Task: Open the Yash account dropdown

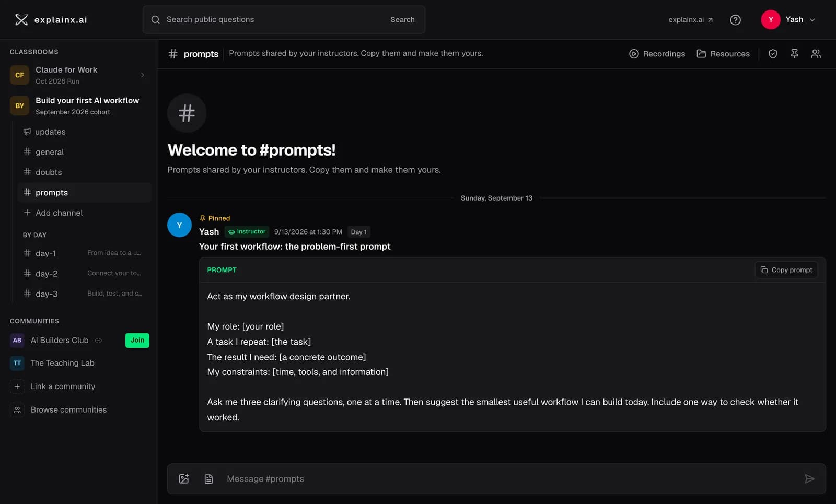Action: tap(788, 20)
